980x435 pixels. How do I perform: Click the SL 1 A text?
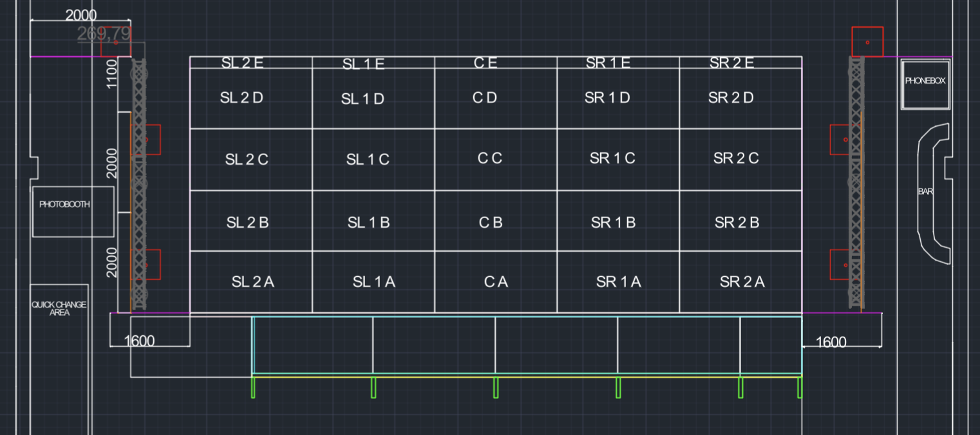(374, 282)
